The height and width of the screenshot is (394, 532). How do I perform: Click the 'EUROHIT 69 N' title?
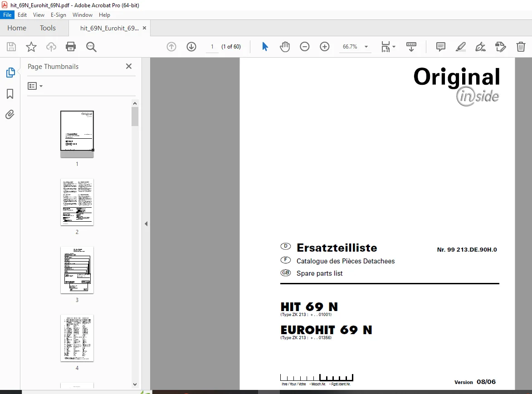click(327, 330)
